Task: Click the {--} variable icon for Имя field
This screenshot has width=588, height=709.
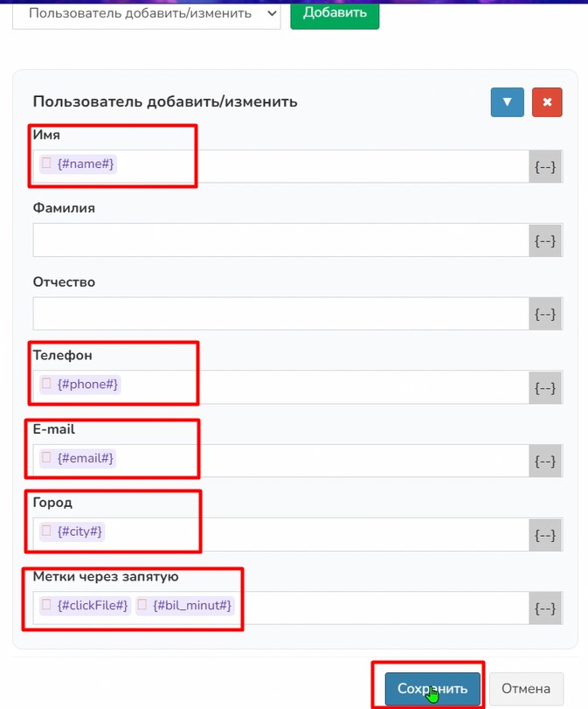Action: click(545, 167)
